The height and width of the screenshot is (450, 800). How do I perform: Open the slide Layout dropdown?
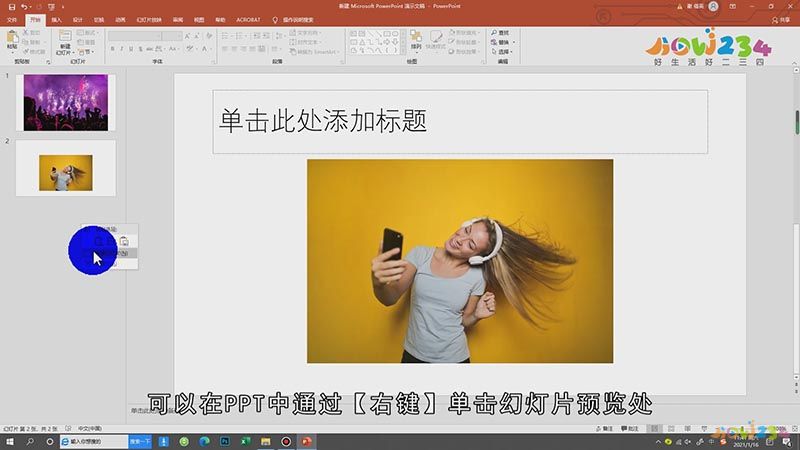point(87,33)
